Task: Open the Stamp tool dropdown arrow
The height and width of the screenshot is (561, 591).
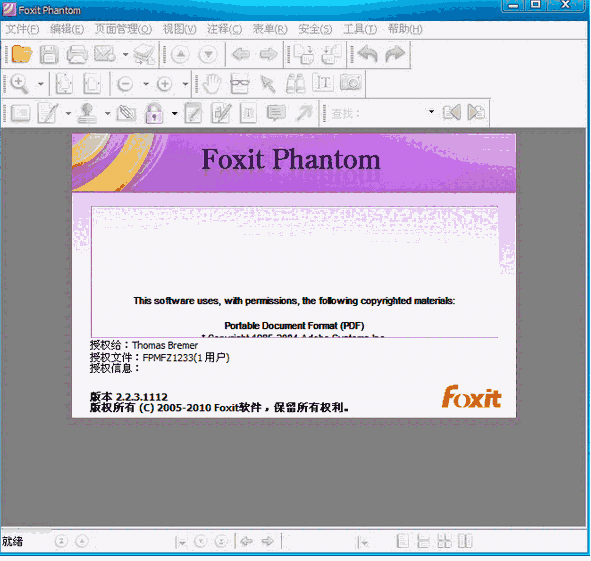Action: point(107,113)
